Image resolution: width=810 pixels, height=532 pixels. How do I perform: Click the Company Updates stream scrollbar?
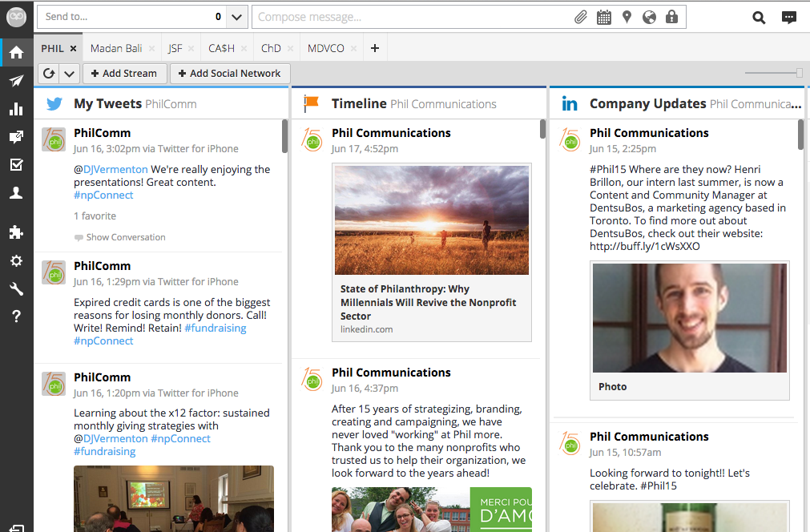tap(800, 134)
